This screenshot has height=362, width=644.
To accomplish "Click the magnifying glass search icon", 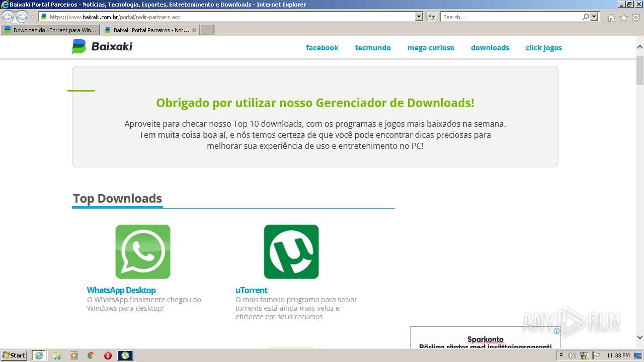I will coord(586,17).
